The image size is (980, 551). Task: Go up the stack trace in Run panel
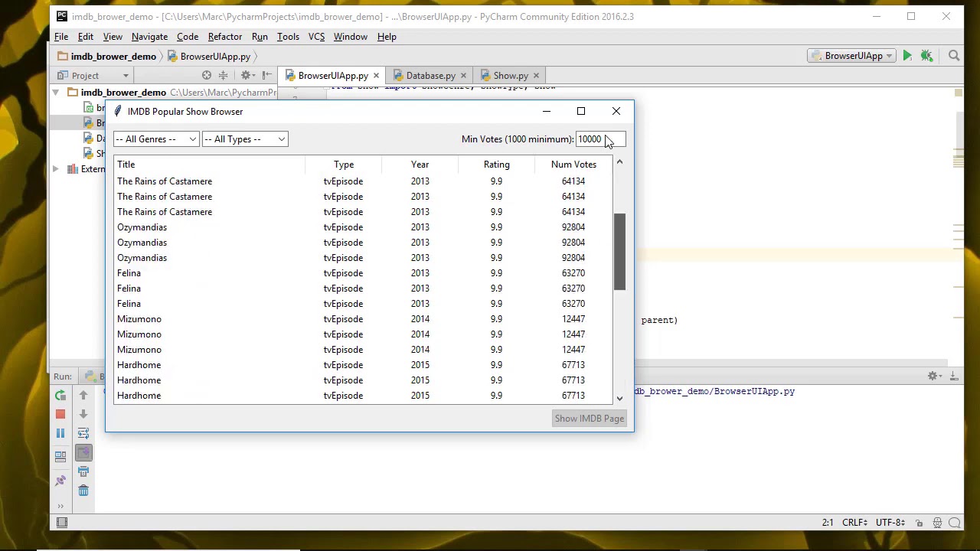click(x=83, y=395)
